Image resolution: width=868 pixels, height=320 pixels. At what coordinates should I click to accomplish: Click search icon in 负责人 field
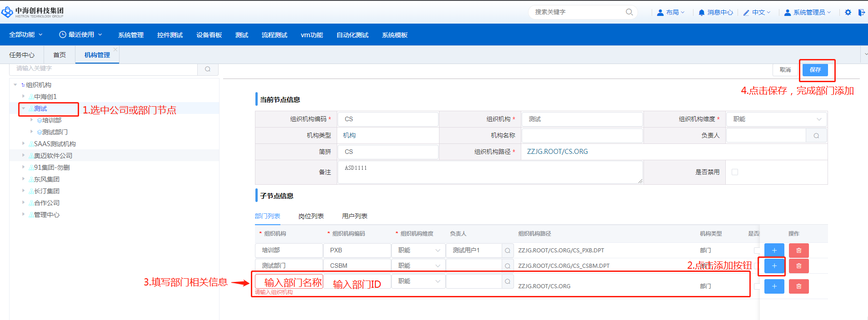click(816, 136)
